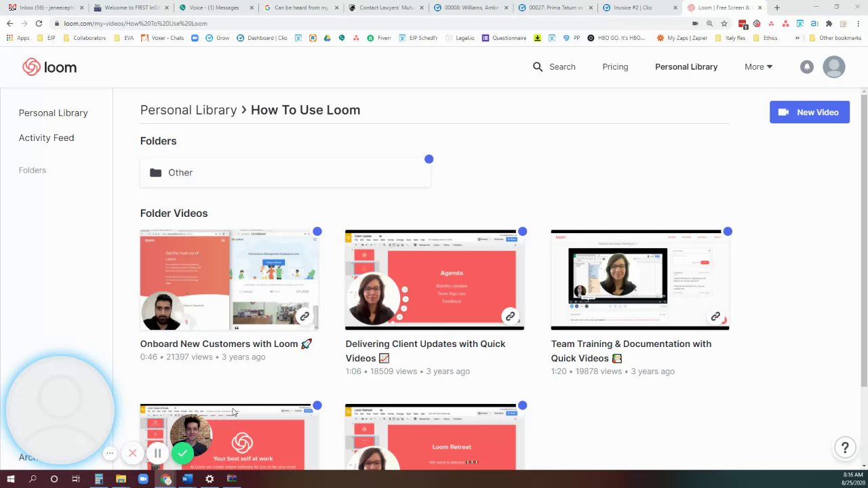The image size is (868, 488).
Task: Cancel the recording with the red X
Action: coord(133,453)
